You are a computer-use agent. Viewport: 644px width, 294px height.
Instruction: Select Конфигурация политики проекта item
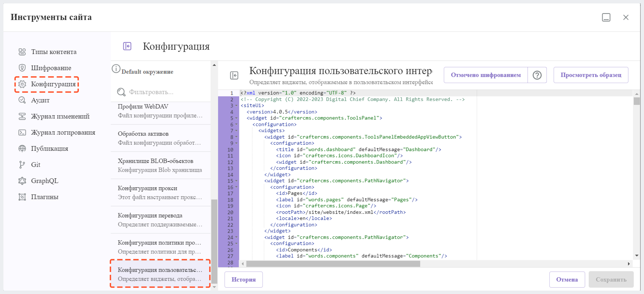tap(160, 247)
